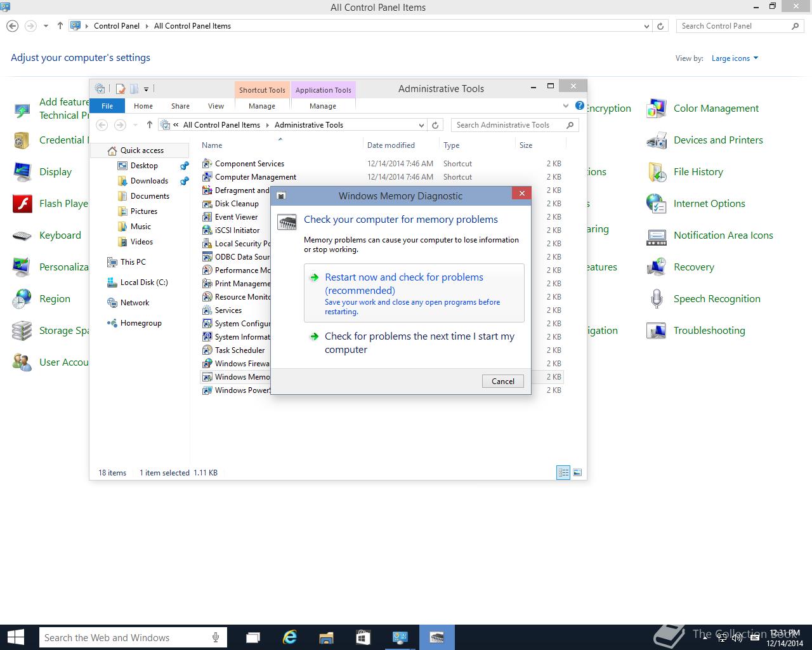Click Task View icon on taskbar
The width and height of the screenshot is (812, 650).
point(253,637)
